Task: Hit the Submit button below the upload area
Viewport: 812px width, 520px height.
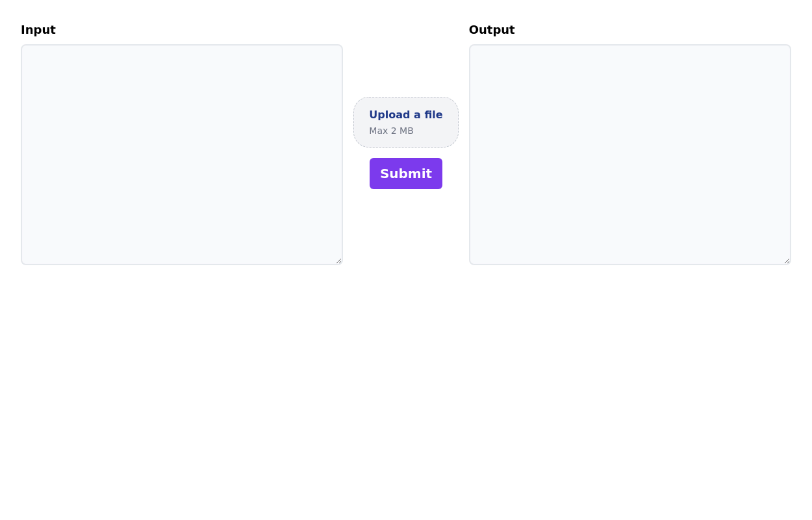Action: coord(405,174)
